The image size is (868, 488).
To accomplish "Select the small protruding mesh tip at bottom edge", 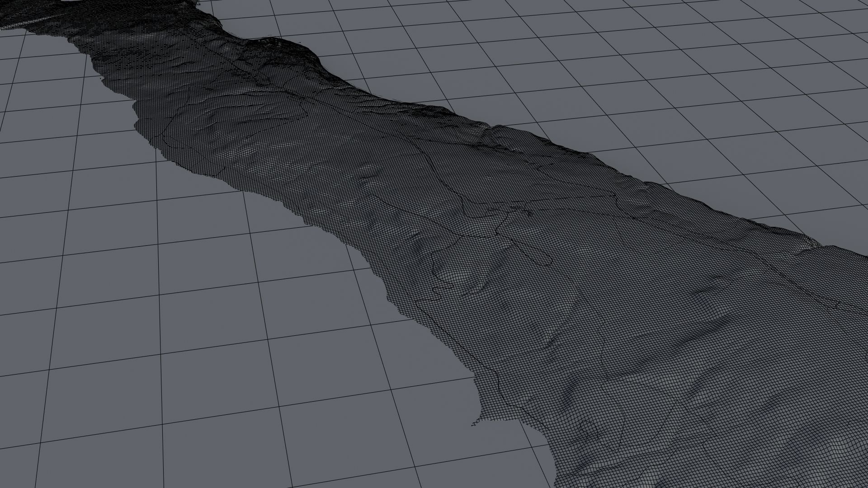I will click(475, 424).
